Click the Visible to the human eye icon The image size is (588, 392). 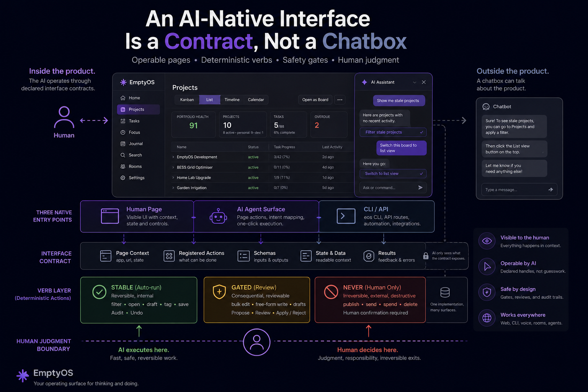click(x=487, y=241)
